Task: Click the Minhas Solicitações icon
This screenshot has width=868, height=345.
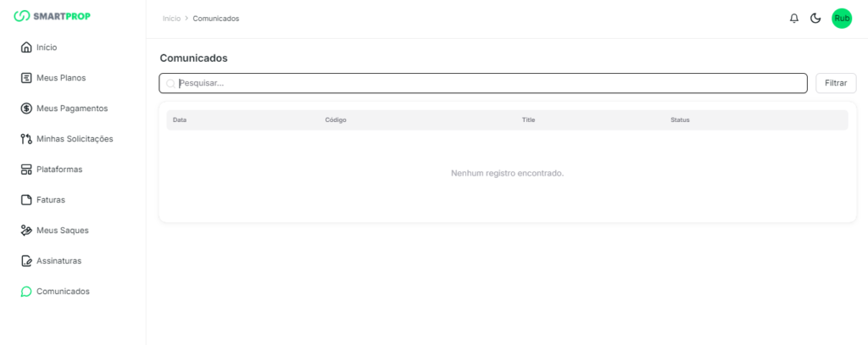Action: (26, 139)
